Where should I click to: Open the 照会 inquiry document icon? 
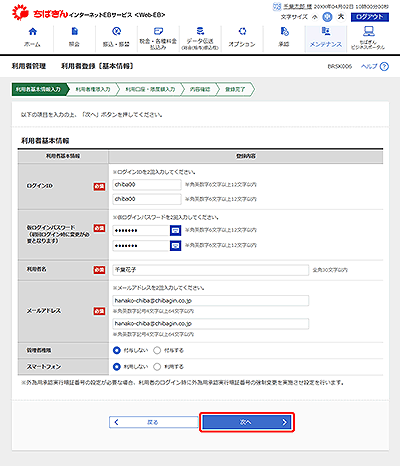tap(75, 31)
